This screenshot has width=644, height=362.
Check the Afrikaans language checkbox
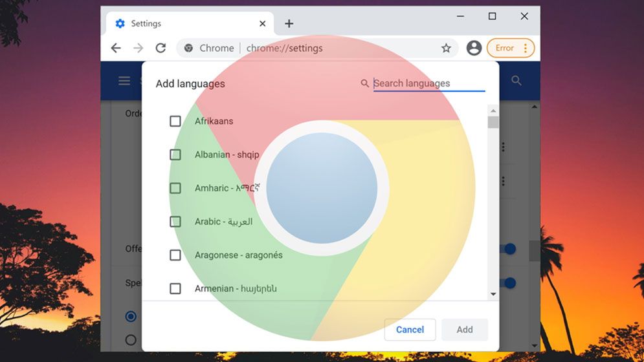click(175, 121)
